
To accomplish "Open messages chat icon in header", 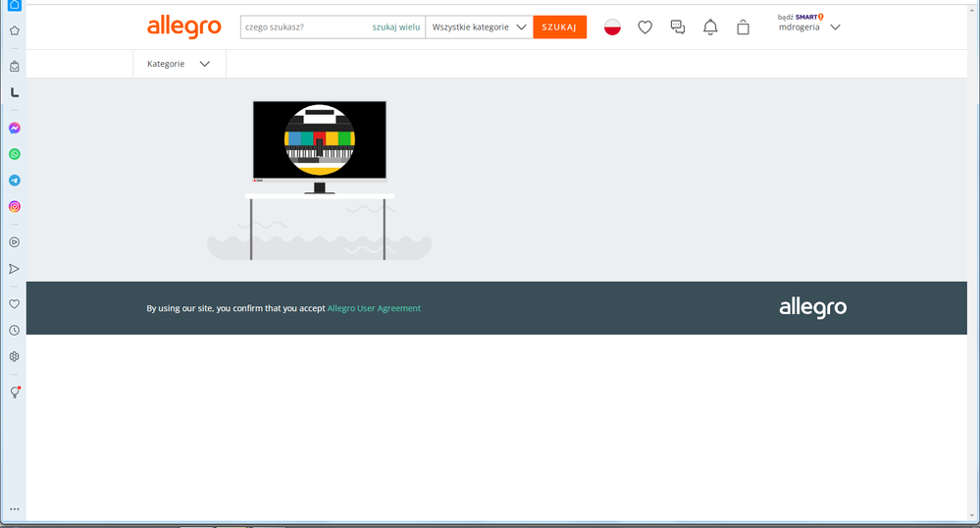I will 678,26.
